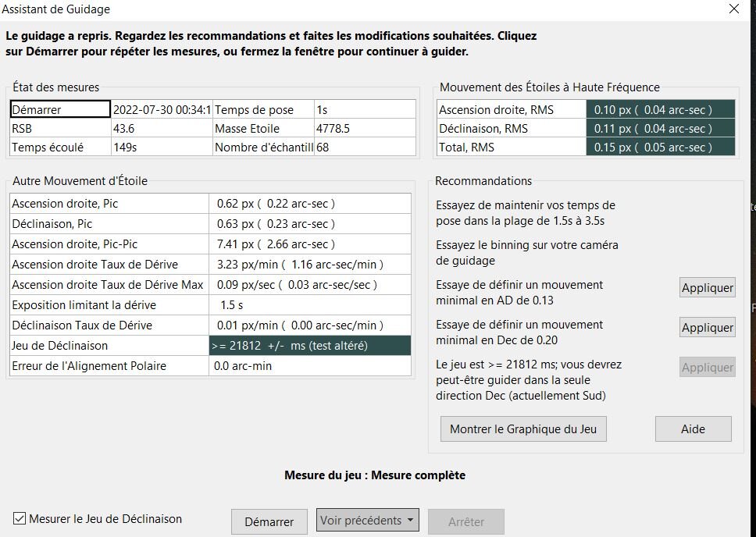Click the disabled Appliquer for backlash recommendation
Viewport: 756px width, 537px height.
(708, 368)
